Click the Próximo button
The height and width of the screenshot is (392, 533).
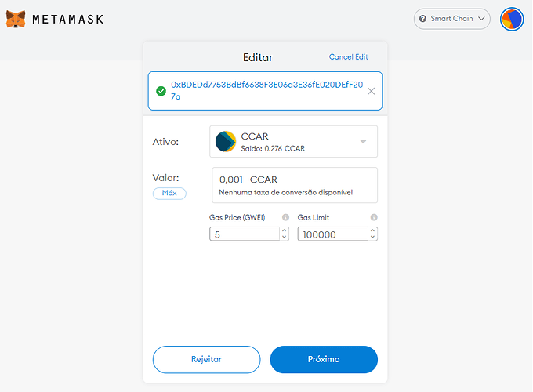click(324, 359)
